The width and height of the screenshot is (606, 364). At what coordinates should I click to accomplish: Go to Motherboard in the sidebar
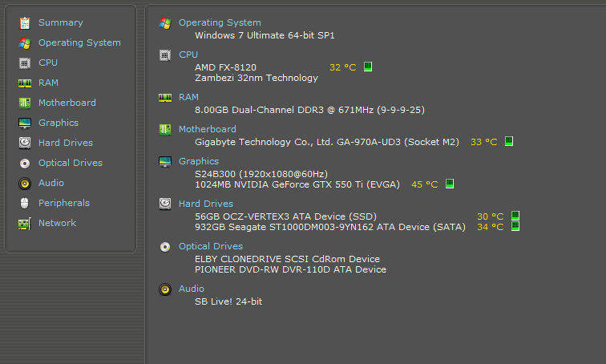[67, 103]
